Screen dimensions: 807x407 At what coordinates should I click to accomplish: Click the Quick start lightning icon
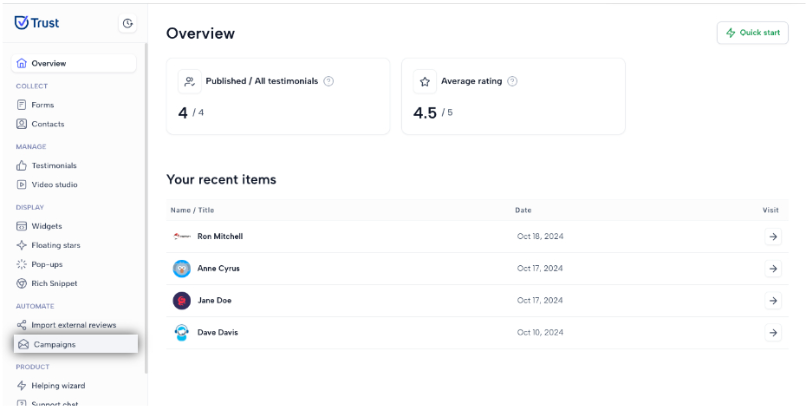(730, 33)
